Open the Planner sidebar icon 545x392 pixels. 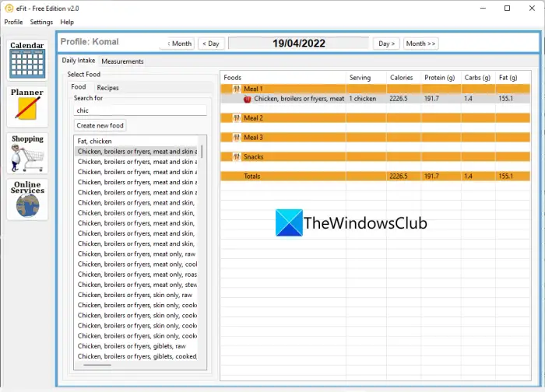pyautogui.click(x=27, y=107)
